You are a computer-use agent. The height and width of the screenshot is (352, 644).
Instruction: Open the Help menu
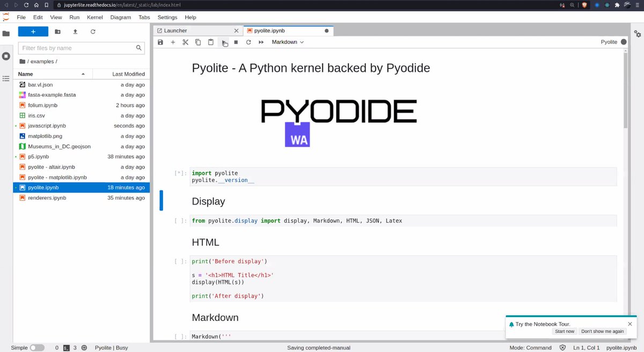(x=191, y=17)
